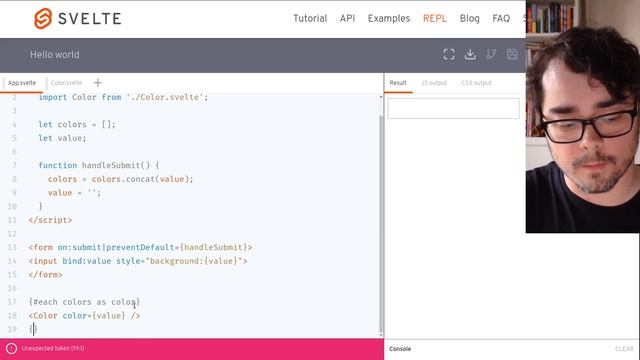Select REPL in the navigation
The width and height of the screenshot is (640, 360).
pyautogui.click(x=435, y=18)
